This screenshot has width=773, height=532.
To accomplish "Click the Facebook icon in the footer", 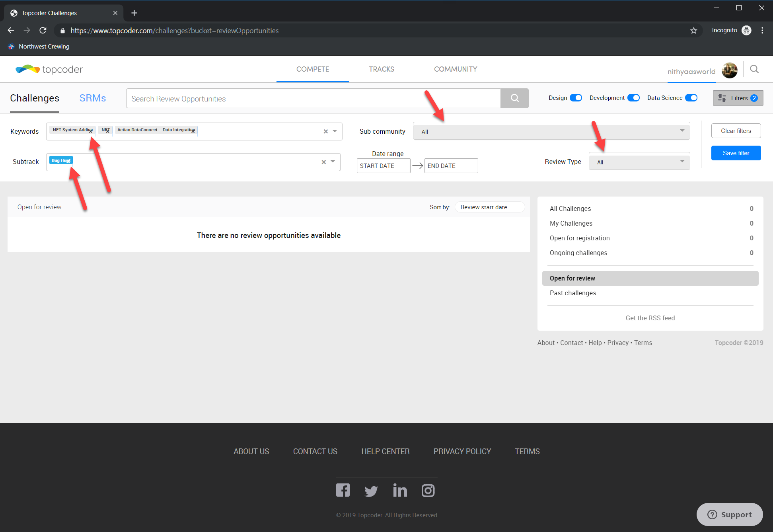I will (x=343, y=490).
